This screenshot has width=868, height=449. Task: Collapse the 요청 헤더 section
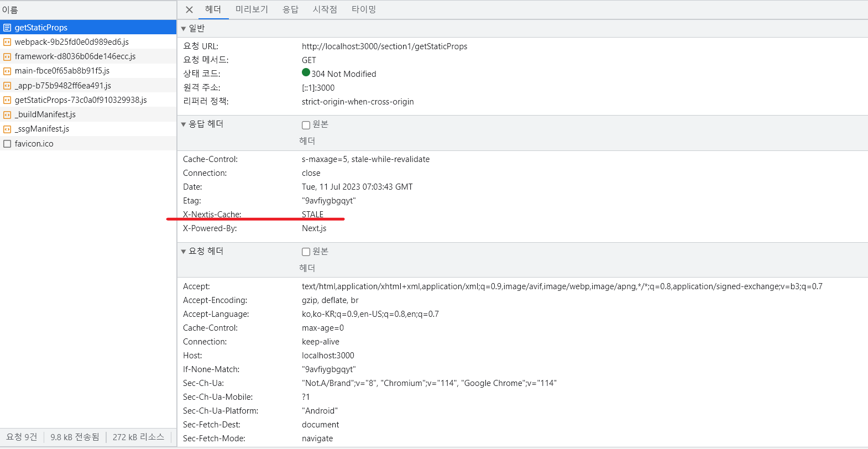point(184,252)
